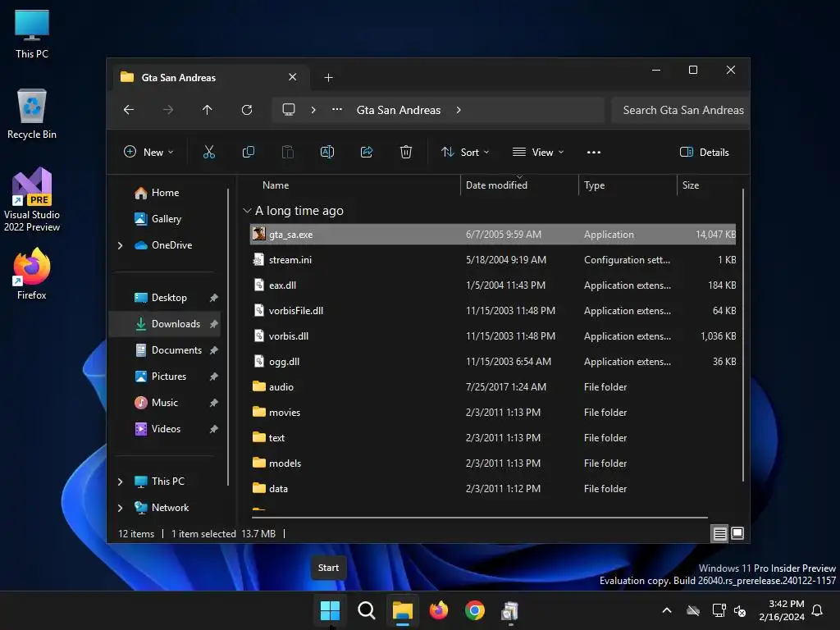Switch to large thumbnails view icon
The width and height of the screenshot is (840, 630).
coord(737,533)
